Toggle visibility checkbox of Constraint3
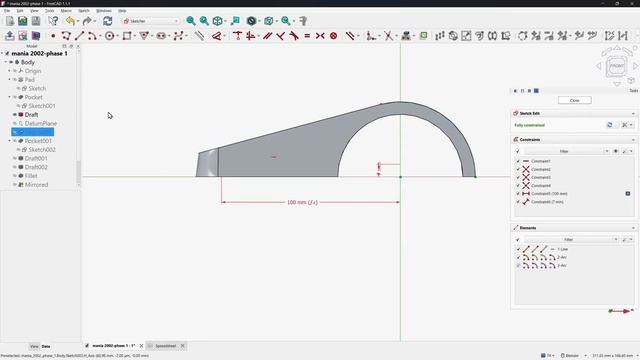 518,178
